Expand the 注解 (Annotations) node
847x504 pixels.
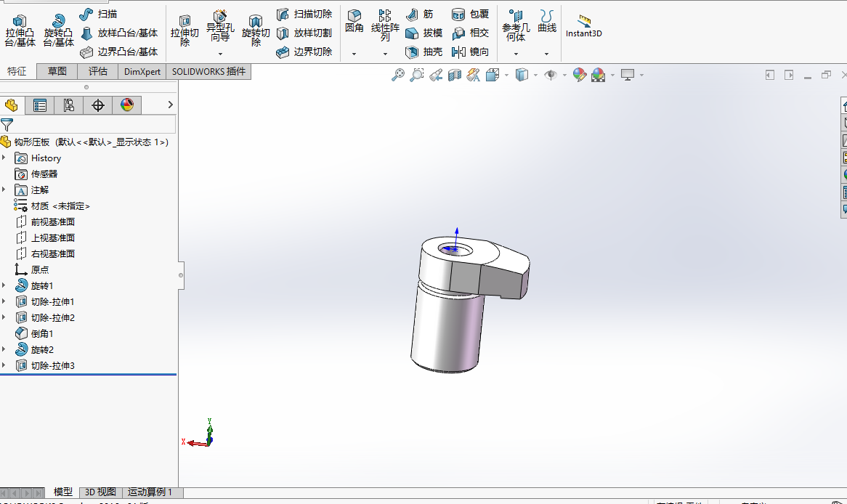(x=4, y=190)
